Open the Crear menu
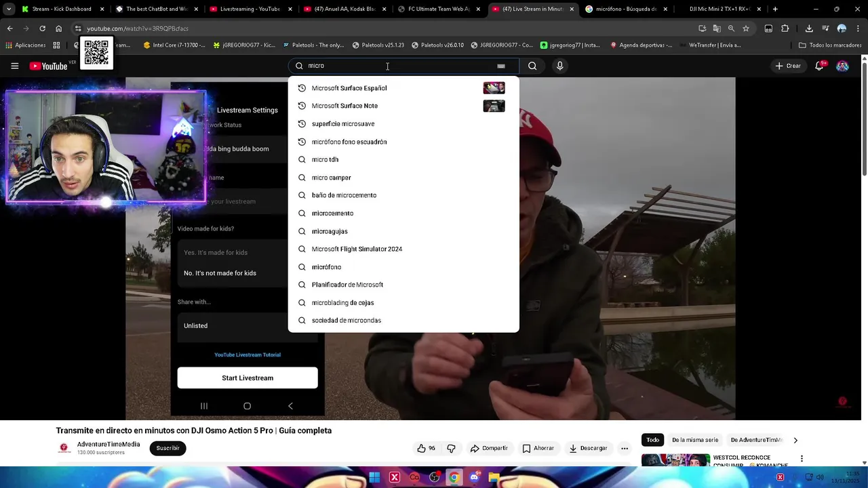Image resolution: width=868 pixels, height=488 pixels. pyautogui.click(x=789, y=66)
